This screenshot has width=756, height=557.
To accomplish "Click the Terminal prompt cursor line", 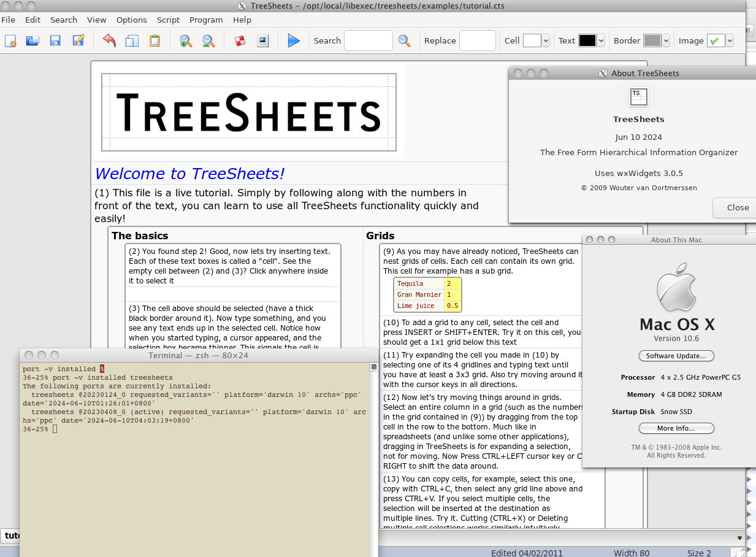I will (39, 429).
